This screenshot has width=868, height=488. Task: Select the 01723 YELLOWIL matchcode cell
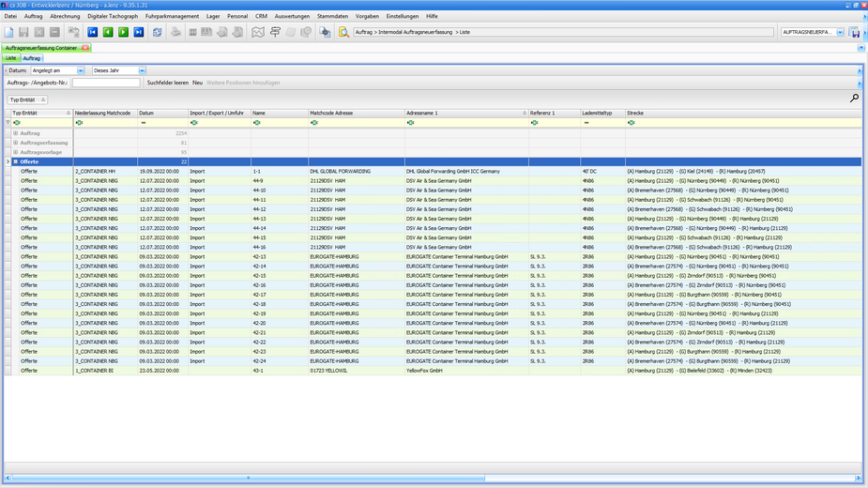coord(357,371)
